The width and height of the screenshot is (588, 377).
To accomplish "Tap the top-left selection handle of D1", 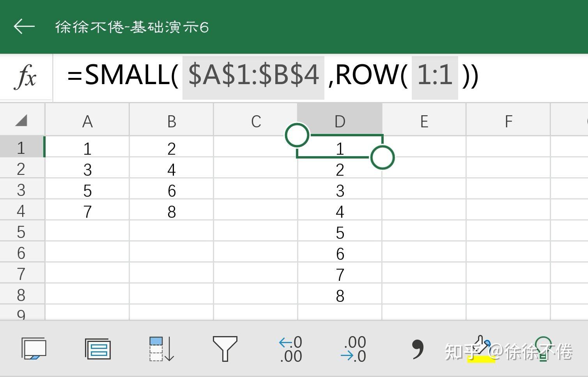I will (297, 135).
